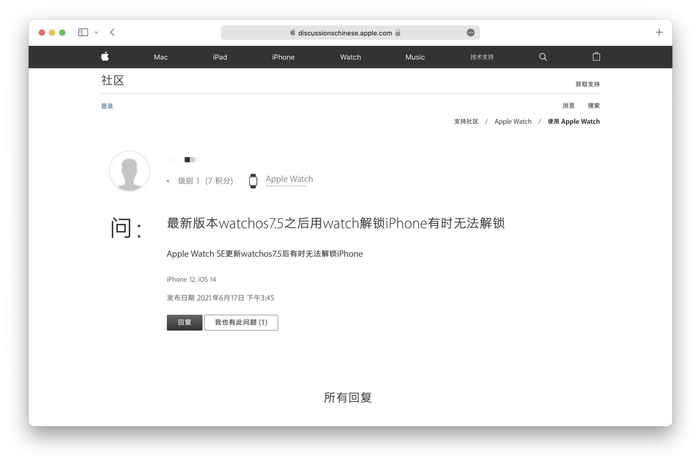
Task: Click the 登录 sign-in link
Action: click(x=107, y=106)
